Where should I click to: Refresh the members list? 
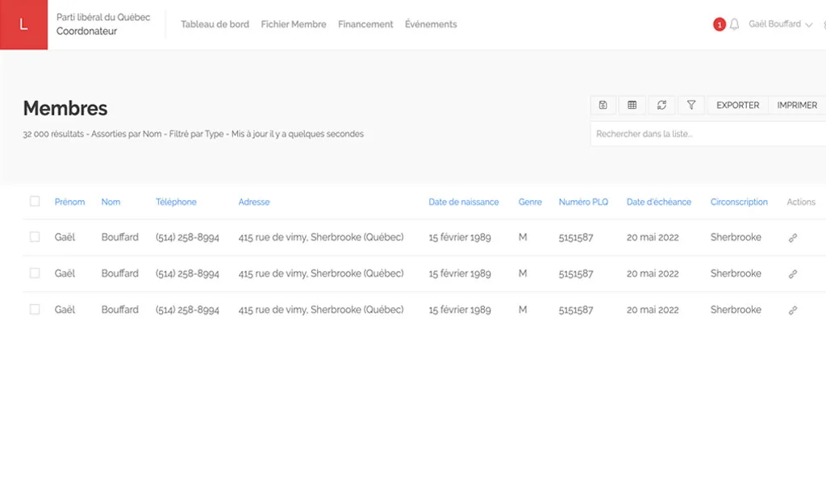coord(661,105)
